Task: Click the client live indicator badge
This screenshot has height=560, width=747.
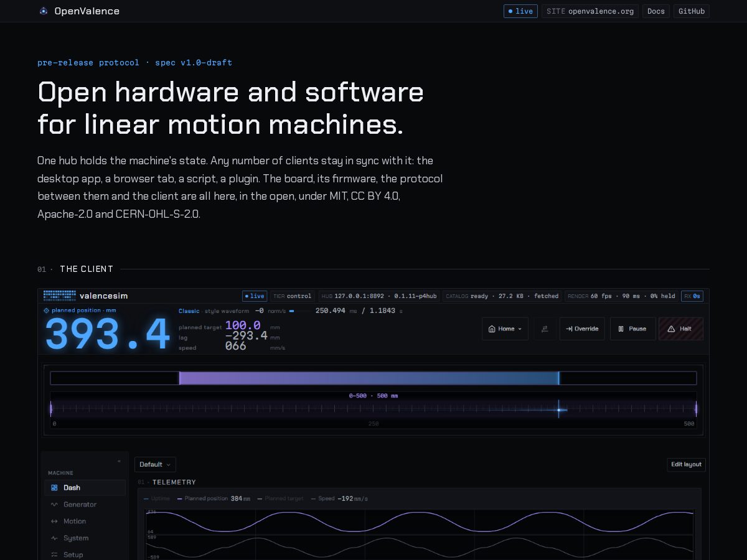Action: tap(255, 296)
